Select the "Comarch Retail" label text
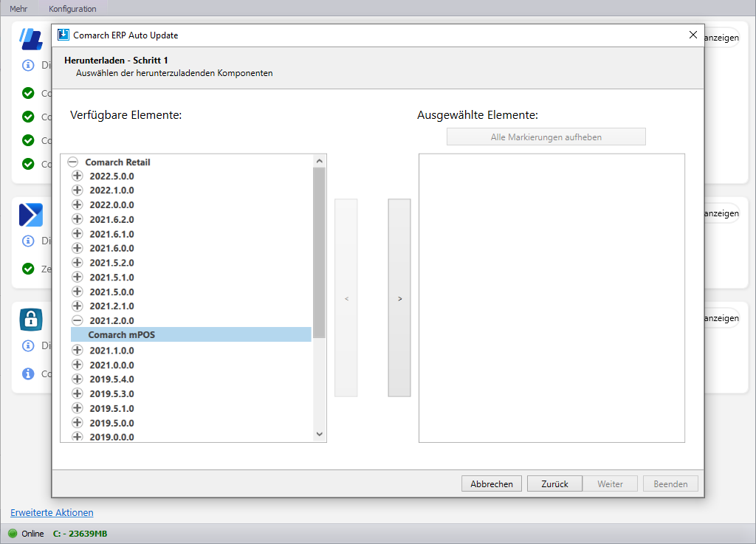The width and height of the screenshot is (756, 544). pos(117,162)
